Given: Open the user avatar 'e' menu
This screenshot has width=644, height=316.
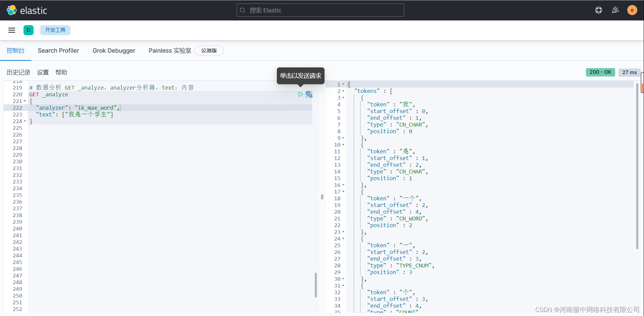Looking at the screenshot, I should [632, 10].
